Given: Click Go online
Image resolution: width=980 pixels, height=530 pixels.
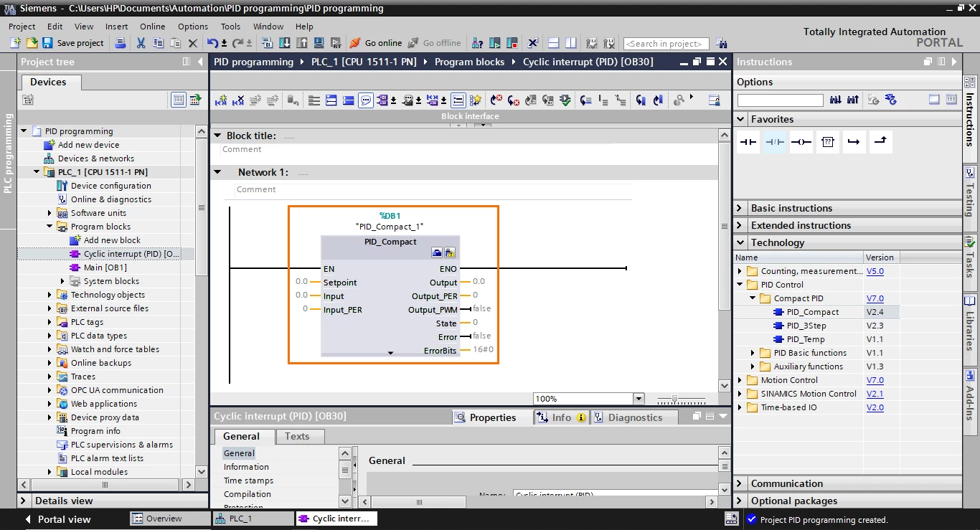Looking at the screenshot, I should pyautogui.click(x=375, y=43).
